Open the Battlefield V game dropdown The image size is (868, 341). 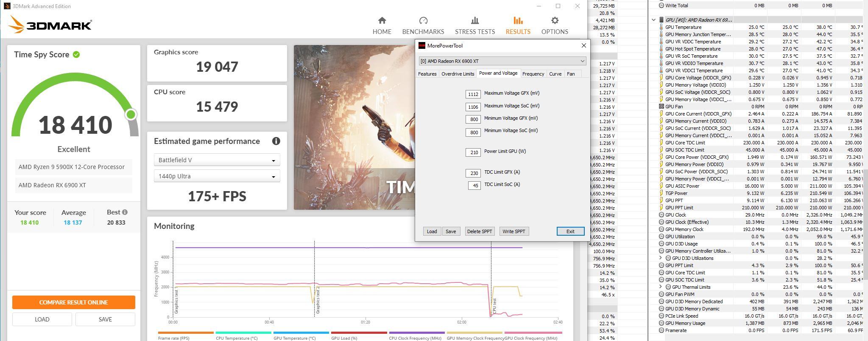pyautogui.click(x=217, y=160)
